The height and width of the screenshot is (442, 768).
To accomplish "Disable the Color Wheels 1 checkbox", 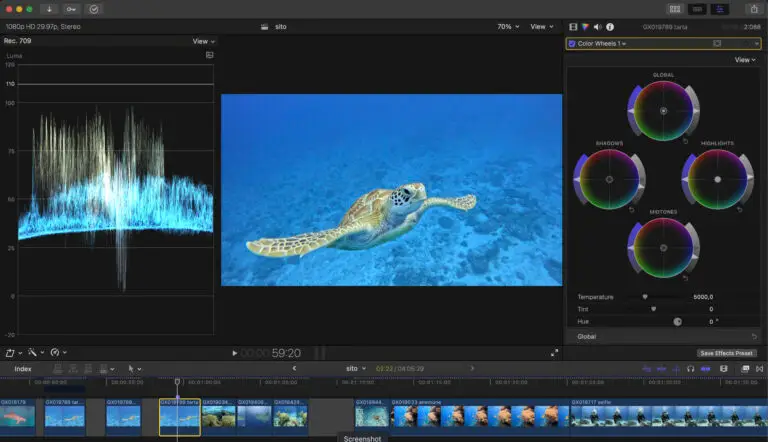I will 572,44.
